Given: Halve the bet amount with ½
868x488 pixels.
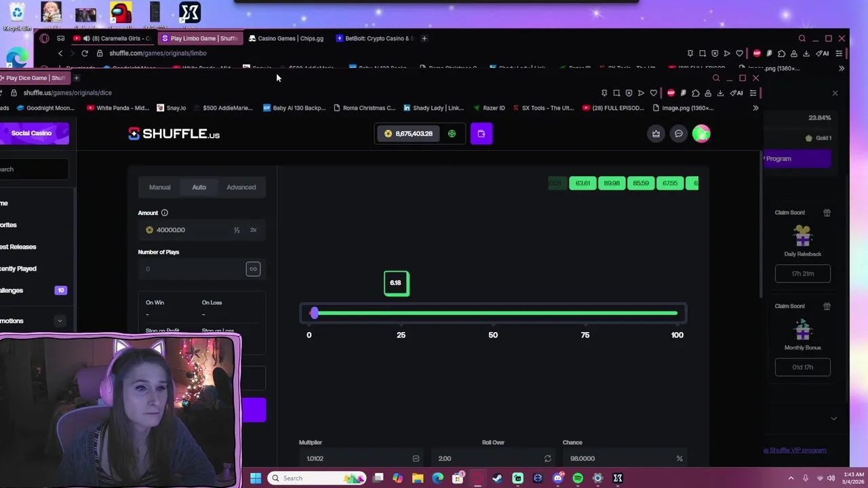Looking at the screenshot, I should click(x=237, y=230).
